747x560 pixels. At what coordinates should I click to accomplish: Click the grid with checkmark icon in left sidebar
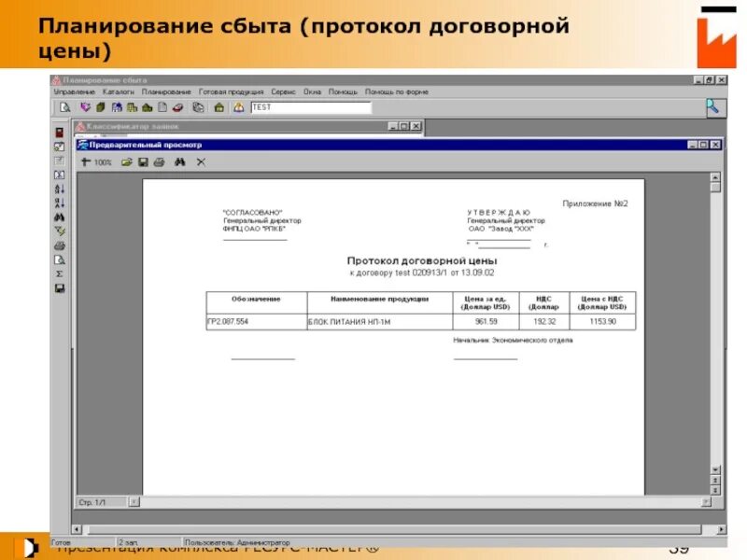pyautogui.click(x=60, y=147)
